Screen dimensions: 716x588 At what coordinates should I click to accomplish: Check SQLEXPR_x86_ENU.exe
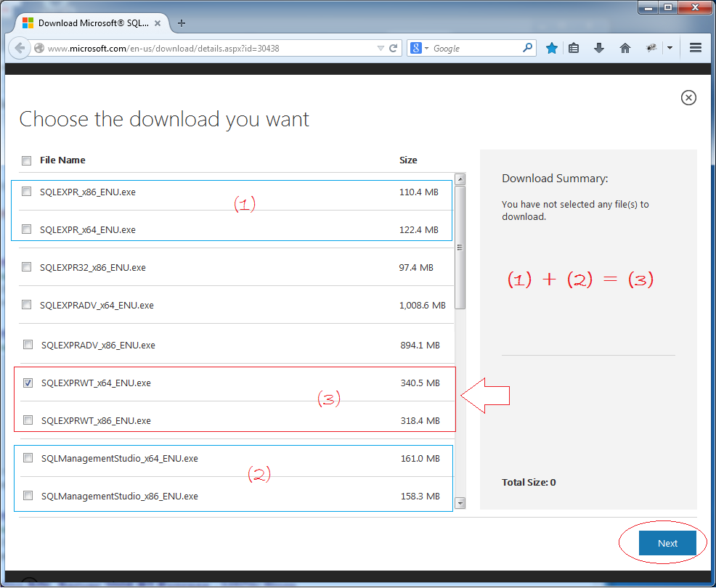[26, 192]
